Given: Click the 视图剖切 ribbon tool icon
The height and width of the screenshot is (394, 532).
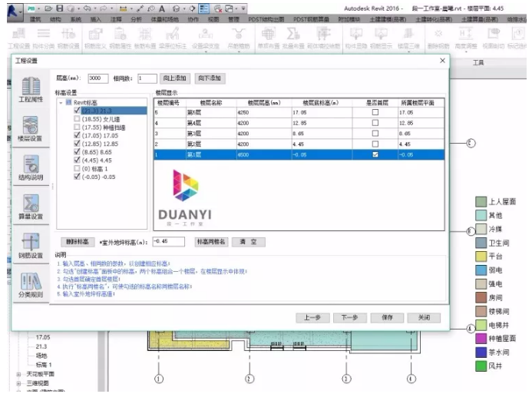Looking at the screenshot, I should (494, 34).
